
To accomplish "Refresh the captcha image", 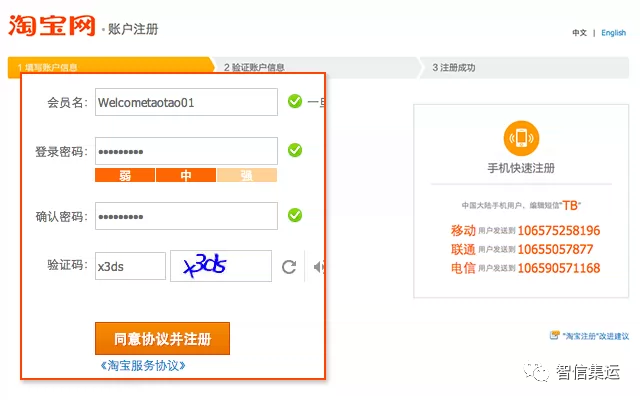I will (289, 267).
